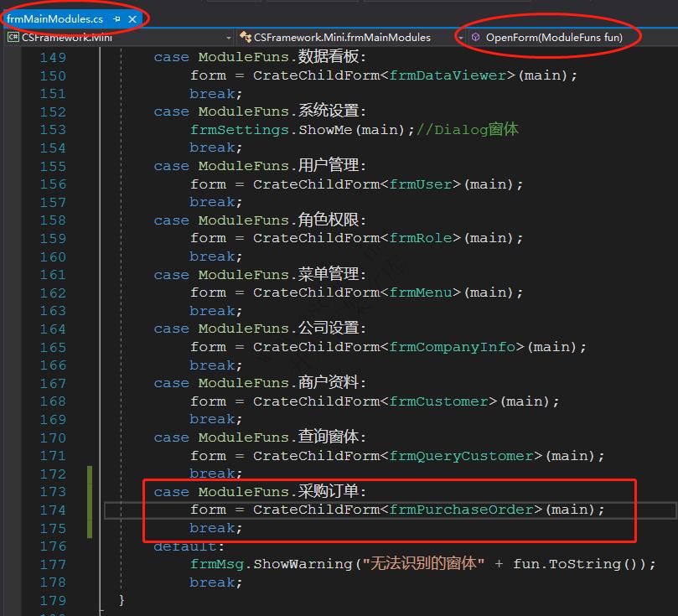
Task: Open the CSFramework.Mini project dropdown
Action: click(228, 37)
